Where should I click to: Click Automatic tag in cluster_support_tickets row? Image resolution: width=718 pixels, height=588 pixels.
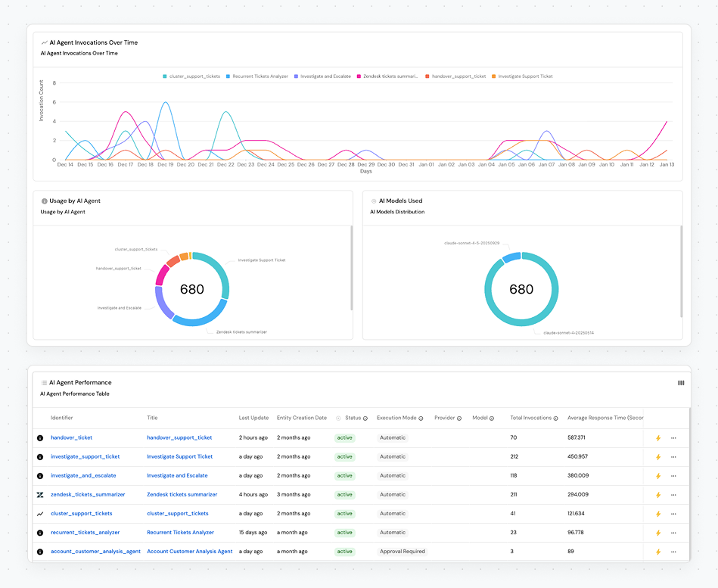(x=393, y=514)
